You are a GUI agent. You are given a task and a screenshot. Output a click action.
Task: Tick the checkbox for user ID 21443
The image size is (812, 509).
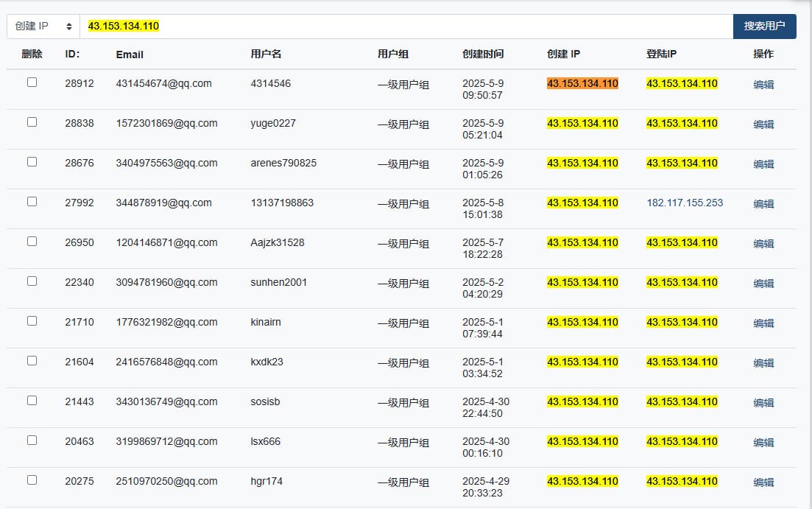click(32, 401)
